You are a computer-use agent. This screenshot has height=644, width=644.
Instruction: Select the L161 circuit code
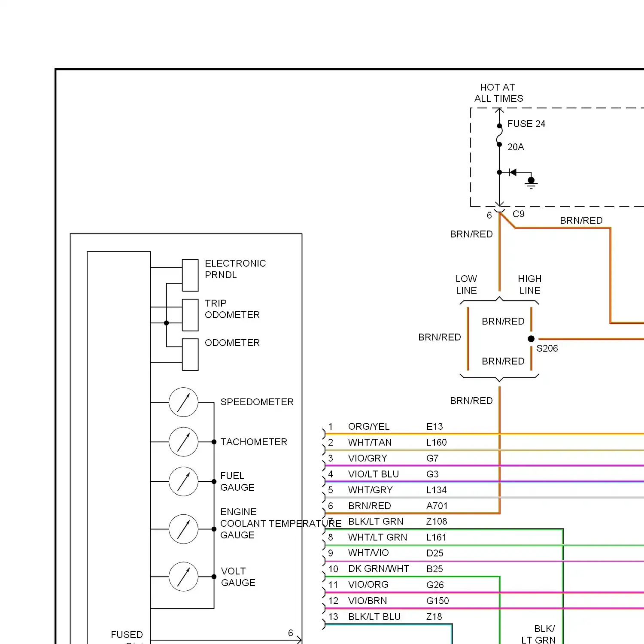point(436,537)
